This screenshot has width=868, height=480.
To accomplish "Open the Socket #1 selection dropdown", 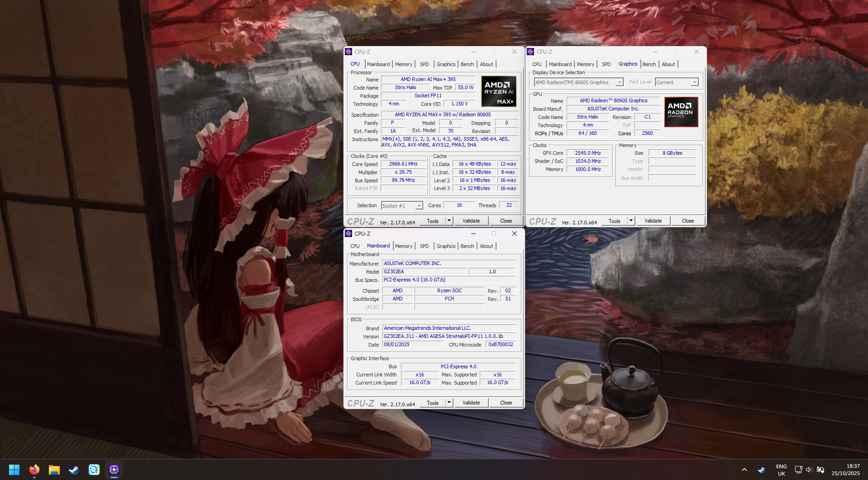I will 419,206.
